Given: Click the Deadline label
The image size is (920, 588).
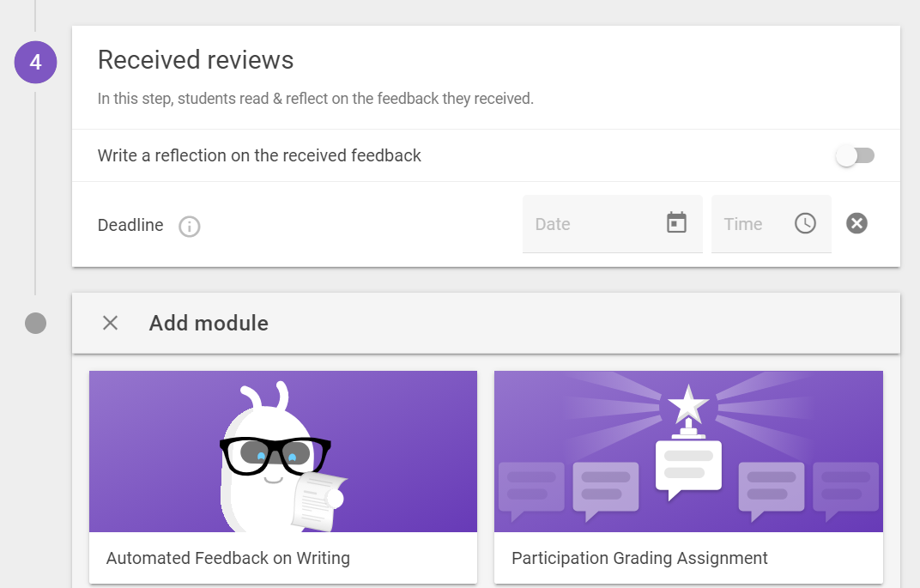Looking at the screenshot, I should point(130,226).
